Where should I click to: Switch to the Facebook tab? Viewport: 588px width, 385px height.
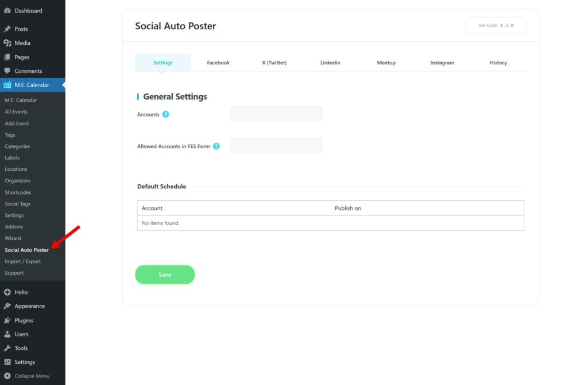(x=218, y=63)
